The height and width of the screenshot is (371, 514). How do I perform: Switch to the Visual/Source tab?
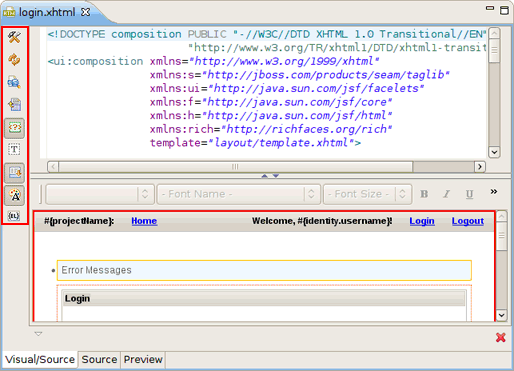tap(40, 360)
